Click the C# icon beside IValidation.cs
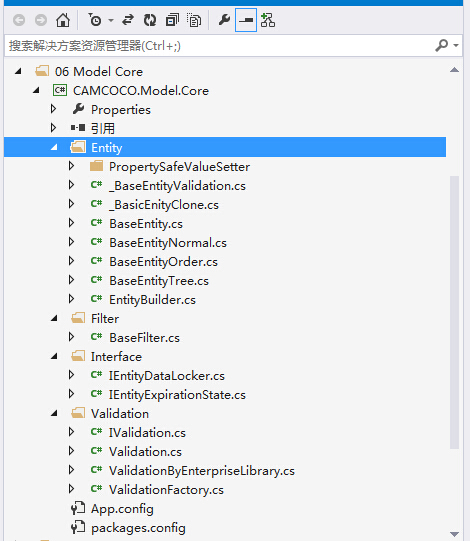 pos(96,432)
